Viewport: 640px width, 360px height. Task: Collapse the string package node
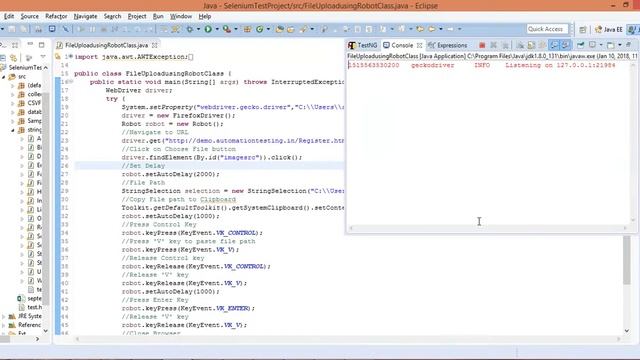click(x=13, y=130)
